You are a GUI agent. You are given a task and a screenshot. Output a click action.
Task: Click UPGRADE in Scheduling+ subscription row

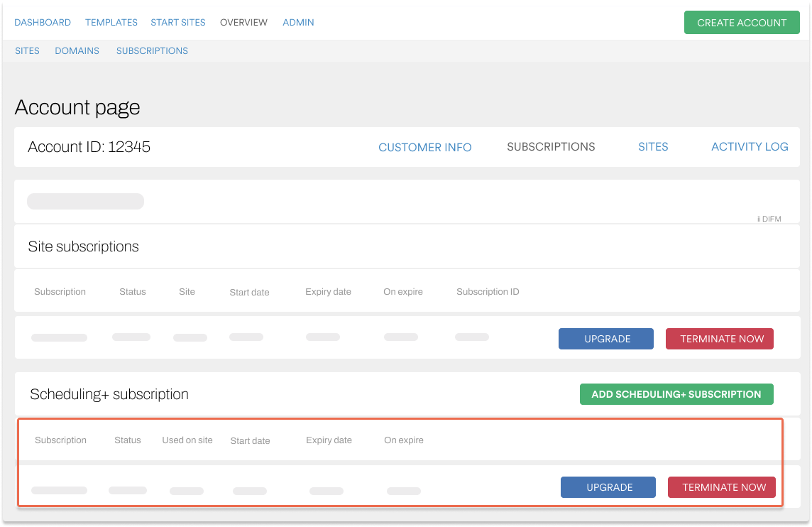[x=608, y=487]
